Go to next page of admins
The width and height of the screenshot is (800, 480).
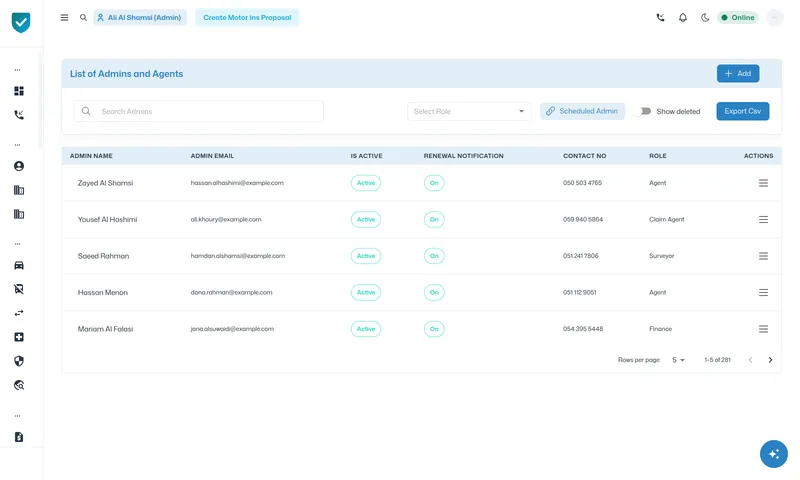pos(770,360)
